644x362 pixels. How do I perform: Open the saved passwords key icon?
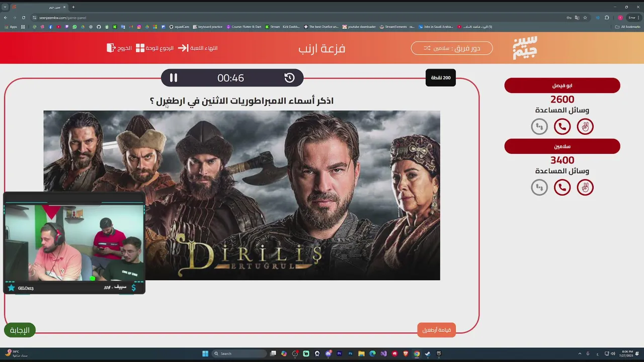(x=569, y=18)
